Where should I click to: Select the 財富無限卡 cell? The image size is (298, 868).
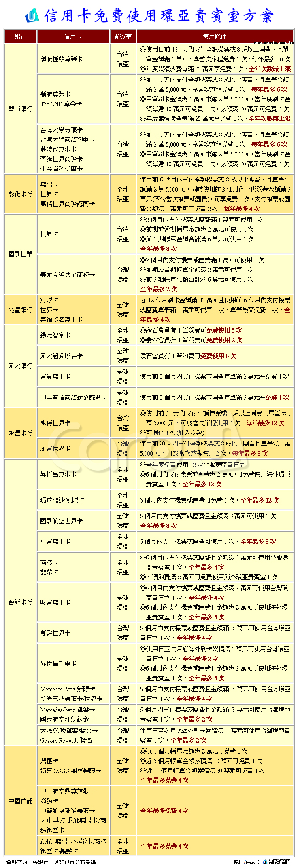pos(73,602)
